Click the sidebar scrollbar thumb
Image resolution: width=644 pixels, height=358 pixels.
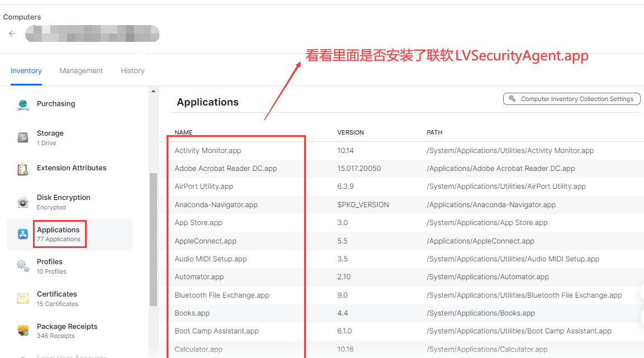click(154, 240)
